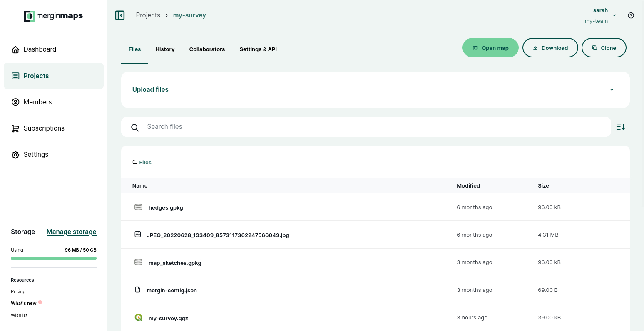Click the mergin-config.json document icon

pyautogui.click(x=138, y=289)
